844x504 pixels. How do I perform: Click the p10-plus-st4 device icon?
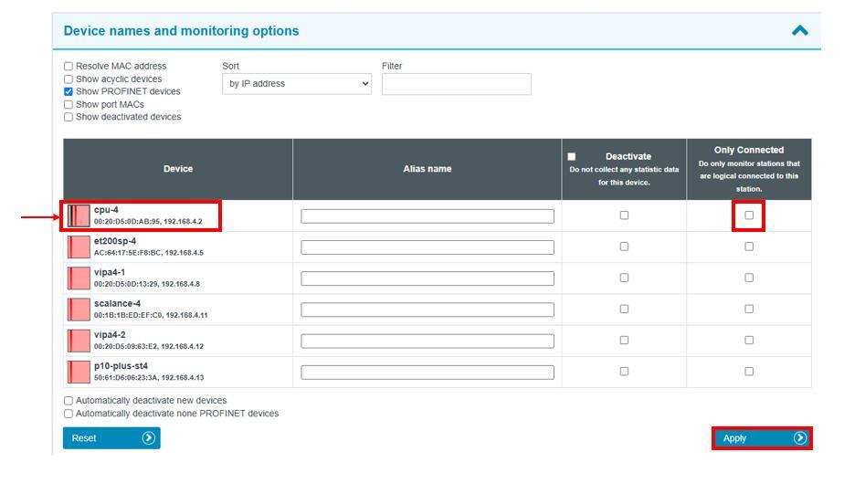point(79,372)
